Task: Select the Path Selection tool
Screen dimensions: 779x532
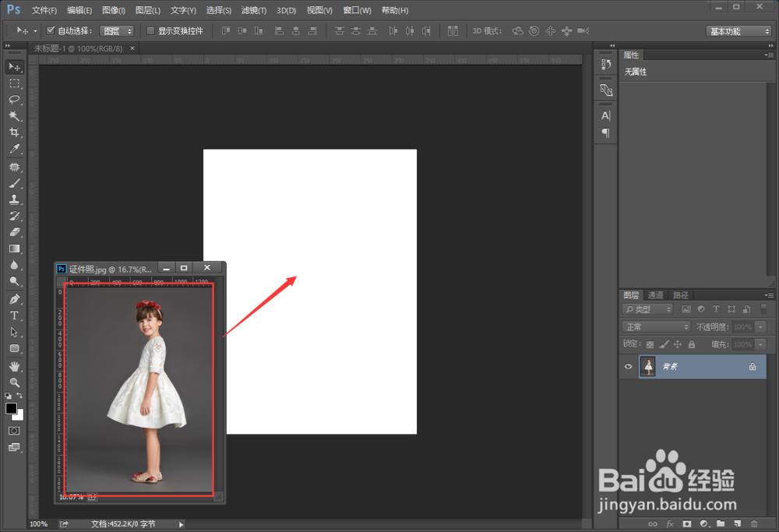Action: pos(14,333)
